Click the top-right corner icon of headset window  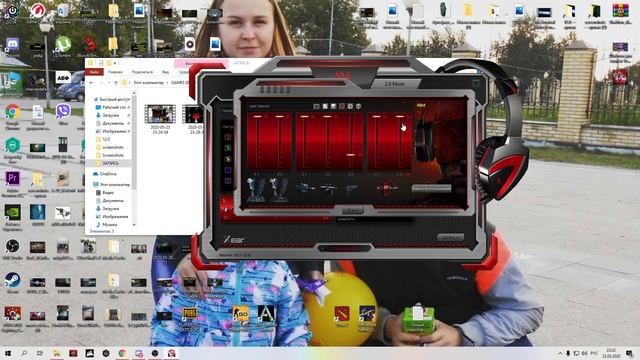point(476,83)
